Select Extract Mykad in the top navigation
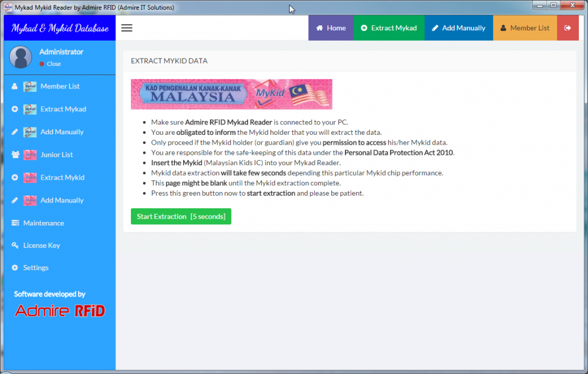The height and width of the screenshot is (374, 588). tap(389, 28)
